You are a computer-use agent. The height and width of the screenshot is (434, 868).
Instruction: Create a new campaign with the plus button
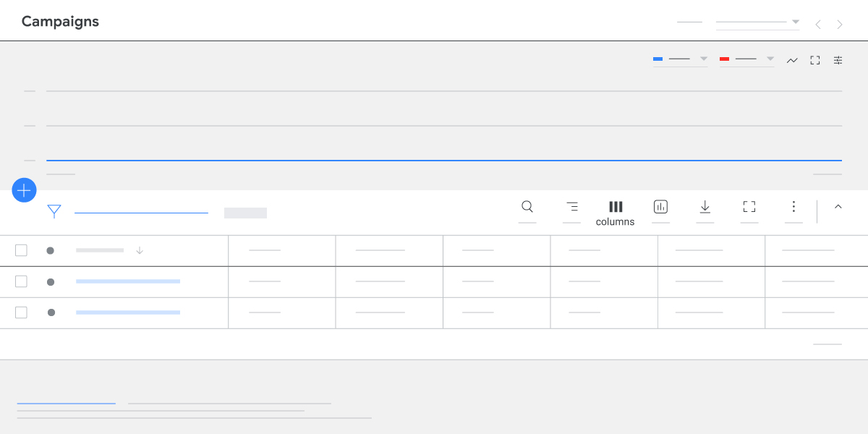(24, 190)
